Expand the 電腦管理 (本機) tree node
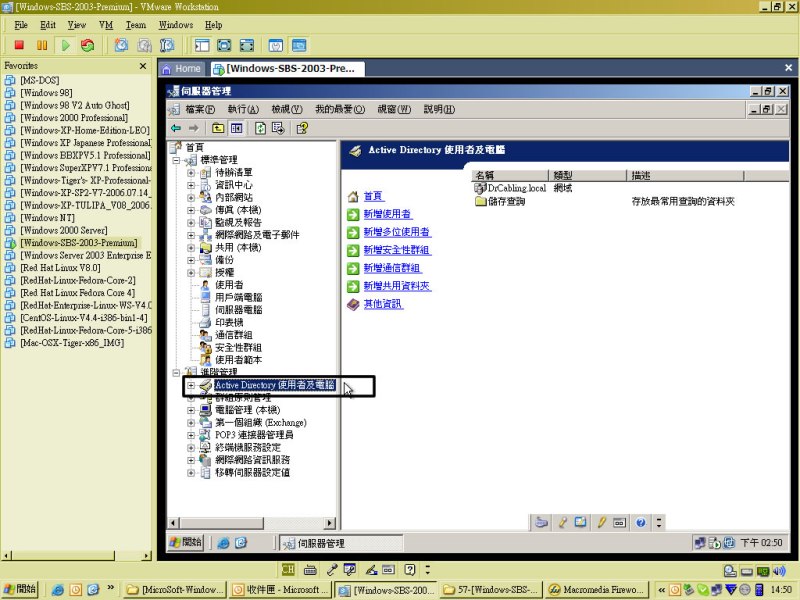 point(191,410)
